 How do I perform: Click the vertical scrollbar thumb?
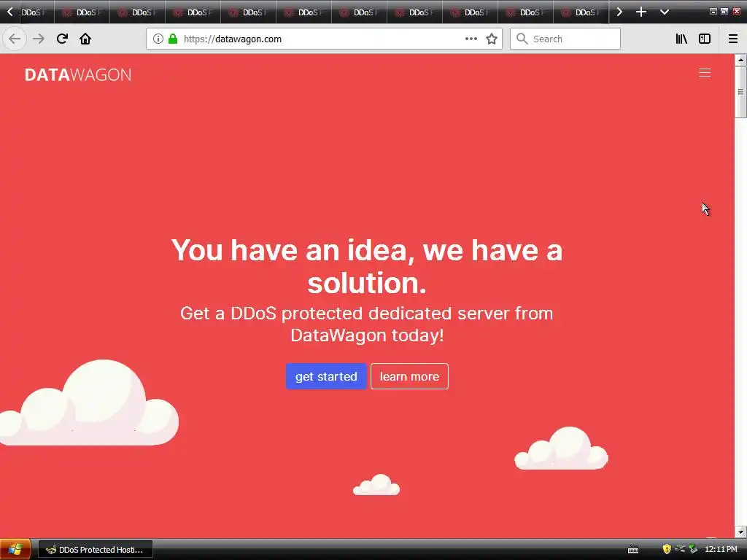pyautogui.click(x=740, y=92)
